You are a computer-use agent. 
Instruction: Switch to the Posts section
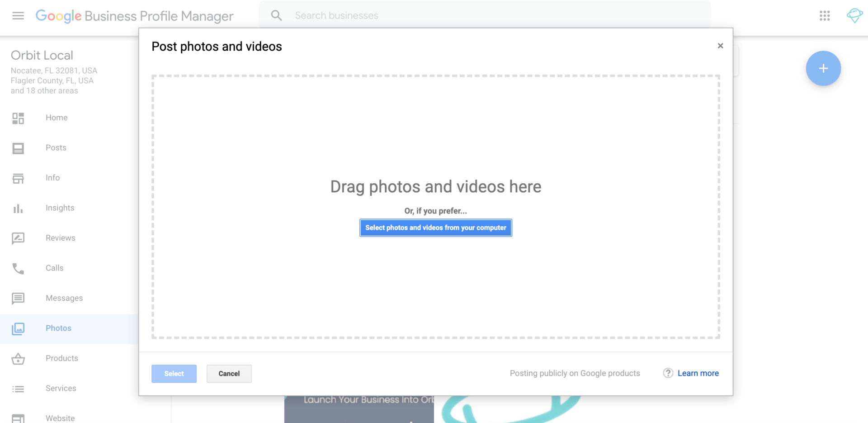point(56,147)
